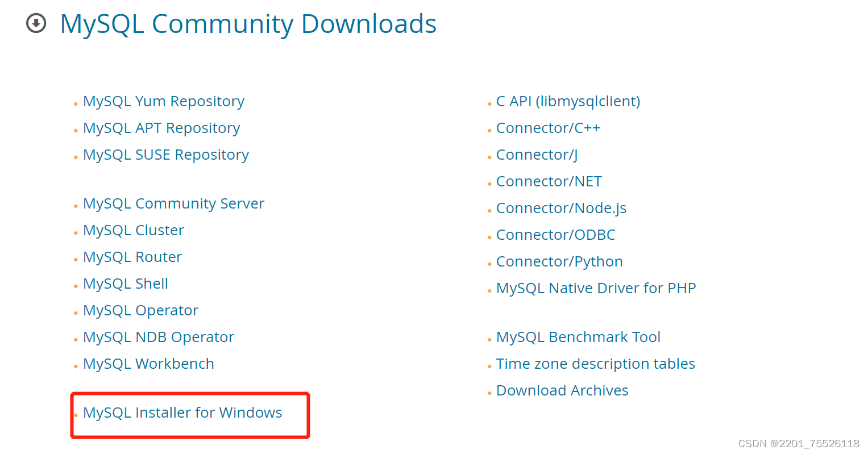Open the MySQL Router link
Viewport: 868px width, 454px height.
point(132,257)
